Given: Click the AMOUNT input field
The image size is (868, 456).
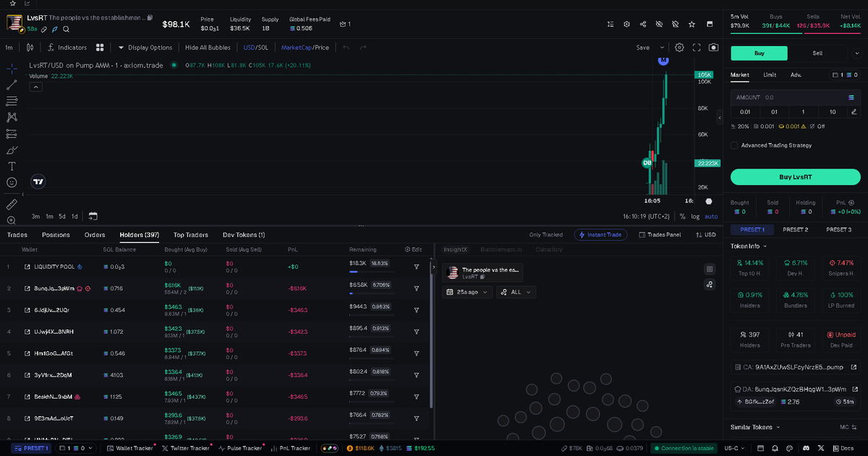Looking at the screenshot, I should (x=795, y=97).
